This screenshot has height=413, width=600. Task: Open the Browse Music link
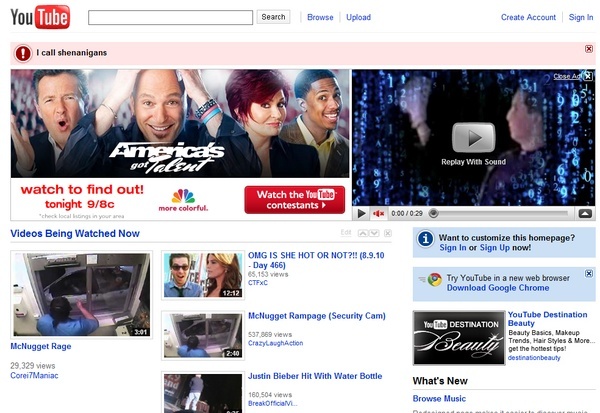tap(439, 398)
